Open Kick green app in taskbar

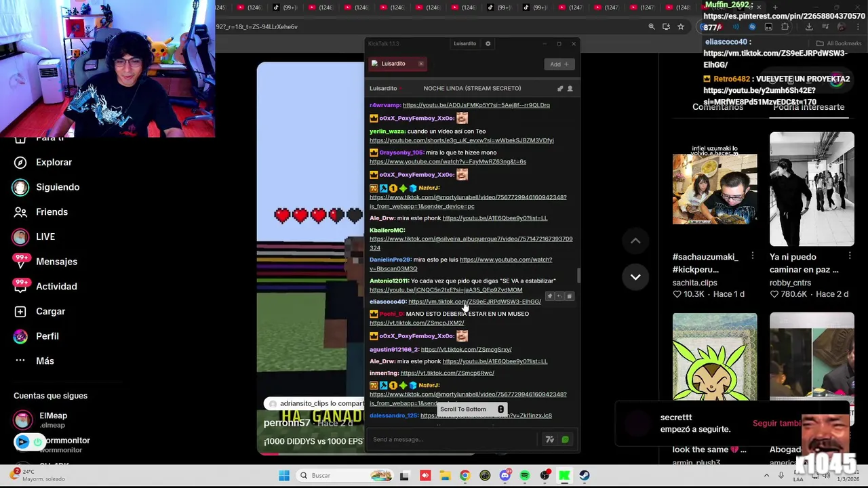(564, 475)
